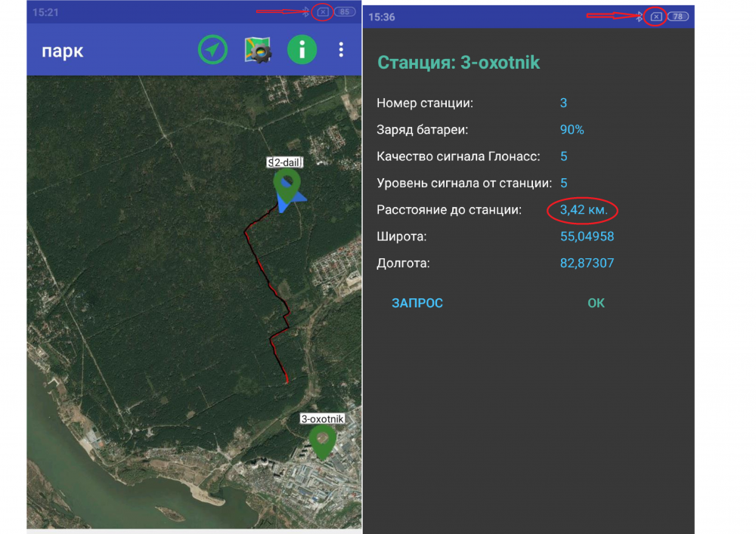Tap the 3-oxotnik text label on map
This screenshot has width=756, height=534.
[322, 418]
